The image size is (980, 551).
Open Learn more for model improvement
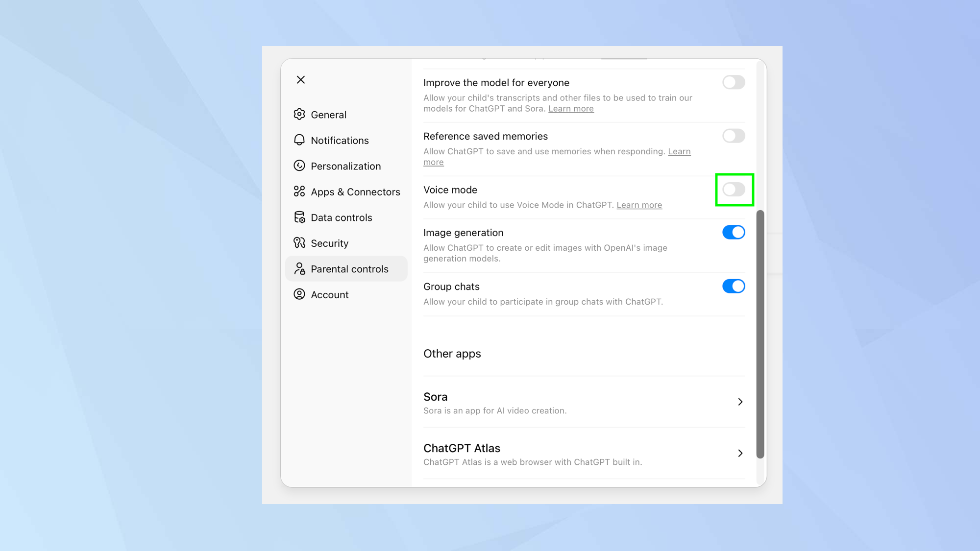coord(570,108)
